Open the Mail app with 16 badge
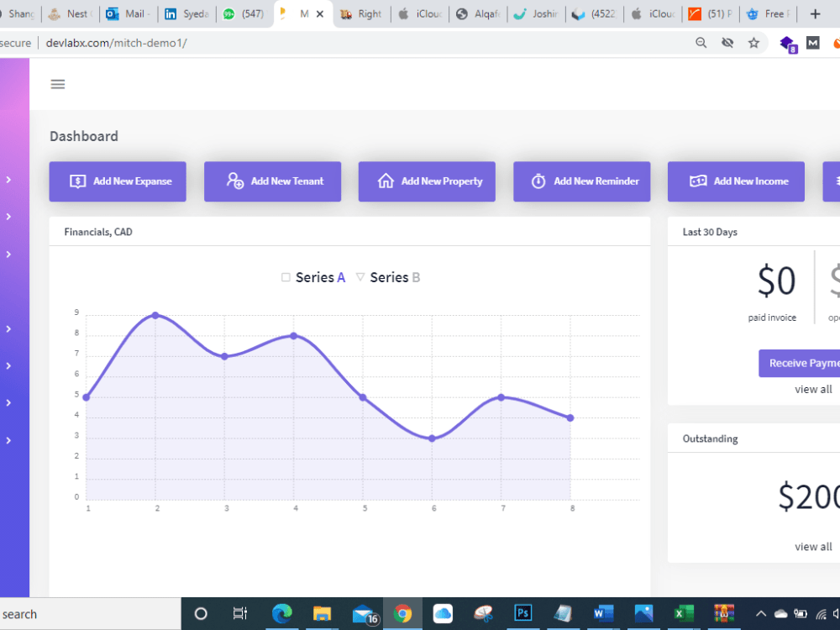The width and height of the screenshot is (840, 630). (x=365, y=614)
